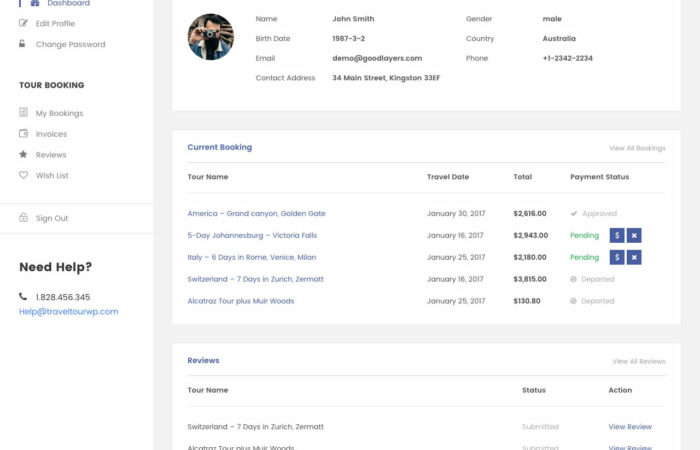Click the Invoices sidebar icon
The width and height of the screenshot is (700, 450).
tap(24, 134)
